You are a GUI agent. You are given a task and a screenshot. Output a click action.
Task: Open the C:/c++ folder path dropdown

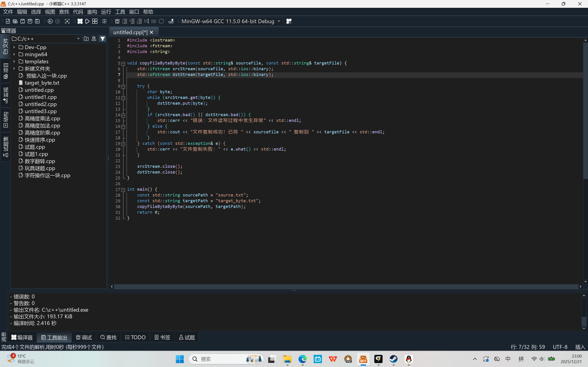(x=78, y=39)
